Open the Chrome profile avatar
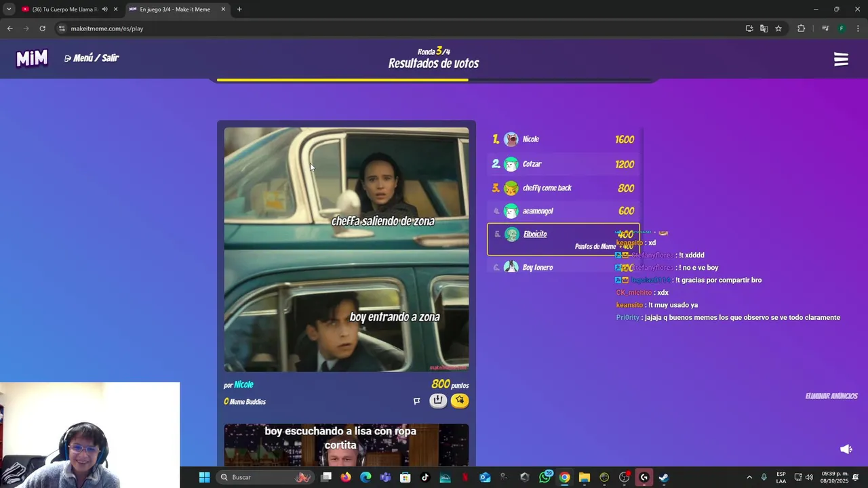Viewport: 868px width, 488px height. coord(842,28)
